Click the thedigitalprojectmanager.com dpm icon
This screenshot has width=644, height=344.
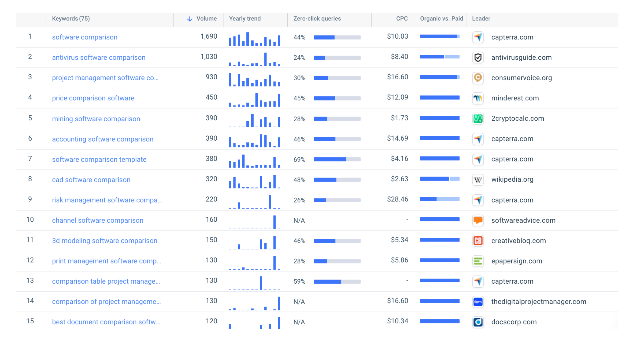[478, 302]
